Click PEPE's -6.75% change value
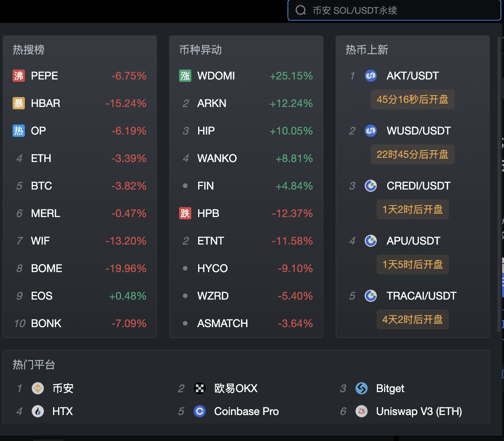Screen dimensions: 504x441 (x=129, y=76)
